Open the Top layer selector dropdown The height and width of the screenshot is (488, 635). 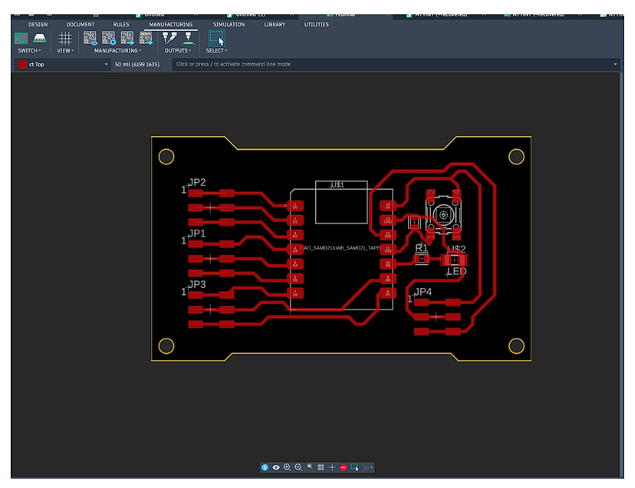coord(63,64)
